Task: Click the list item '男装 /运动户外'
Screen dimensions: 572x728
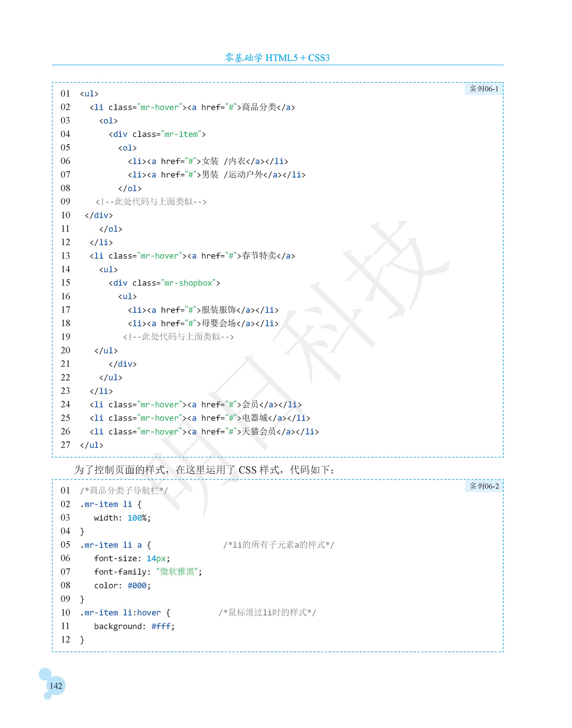Action: point(217,175)
